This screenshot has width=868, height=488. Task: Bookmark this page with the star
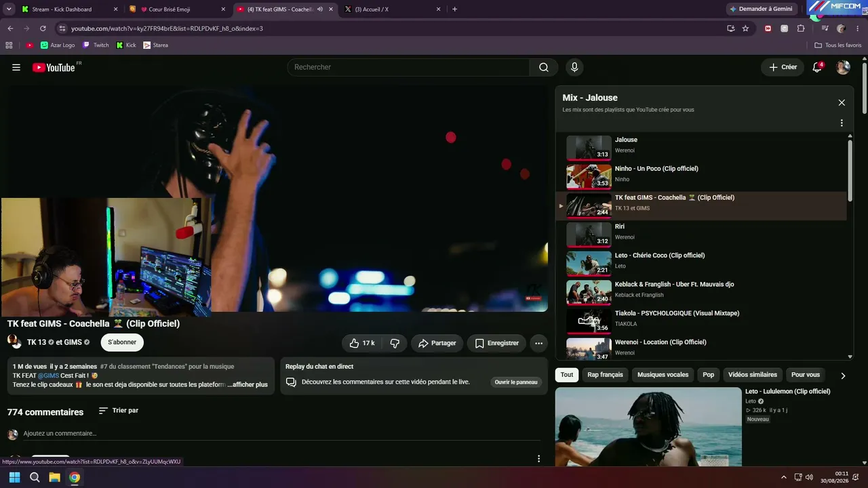(x=745, y=28)
